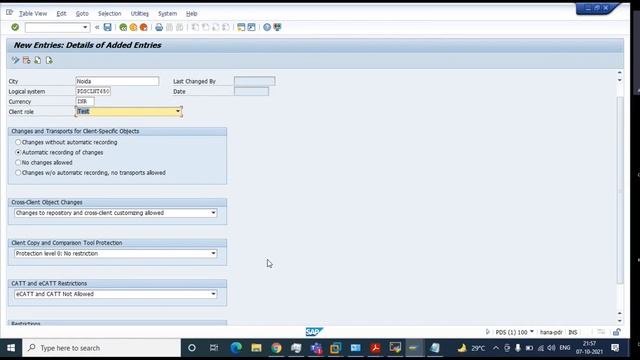Click the taskbar clock showing 21:57
The height and width of the screenshot is (360, 640).
[589, 347]
